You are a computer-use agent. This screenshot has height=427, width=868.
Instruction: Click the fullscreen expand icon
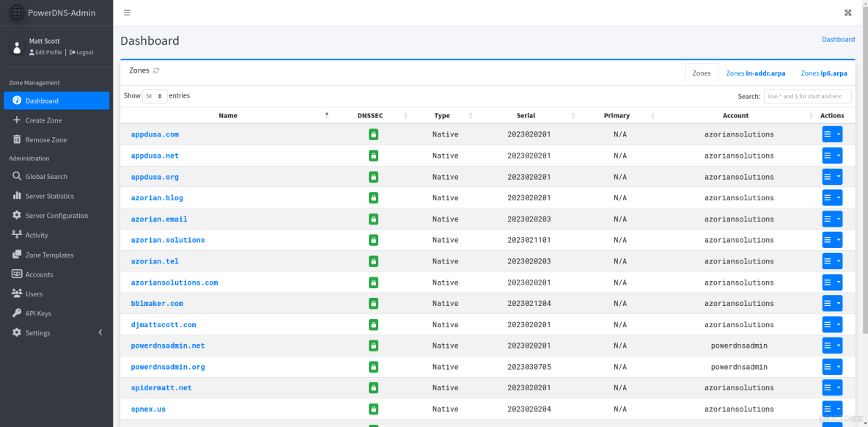click(x=848, y=12)
